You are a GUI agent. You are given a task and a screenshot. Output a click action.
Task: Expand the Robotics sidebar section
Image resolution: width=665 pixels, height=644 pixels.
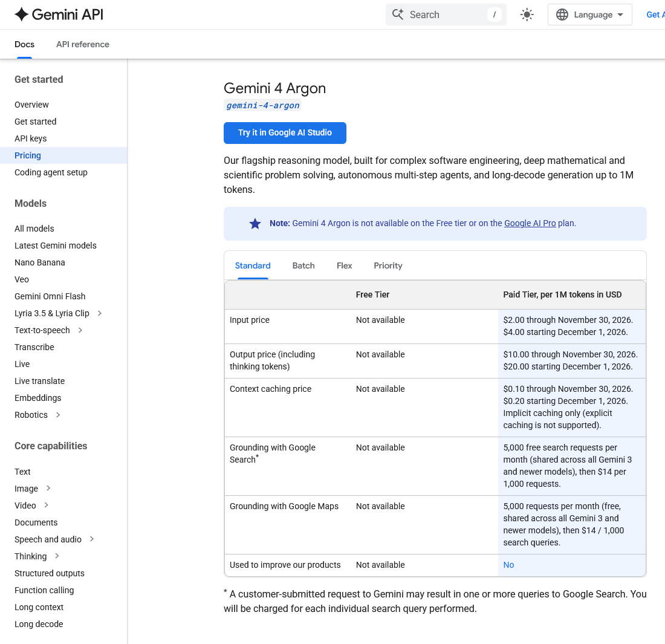click(58, 415)
